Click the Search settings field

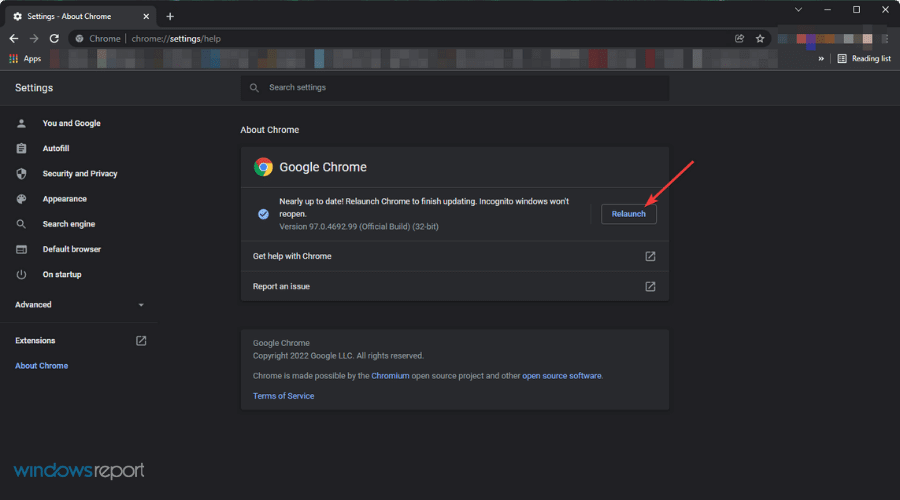455,87
